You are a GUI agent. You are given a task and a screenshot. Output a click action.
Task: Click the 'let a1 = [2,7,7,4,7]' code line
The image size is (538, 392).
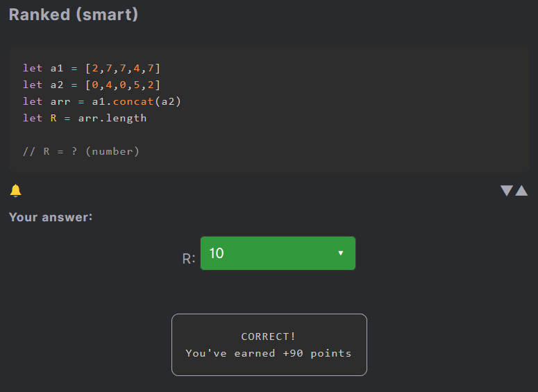click(91, 68)
